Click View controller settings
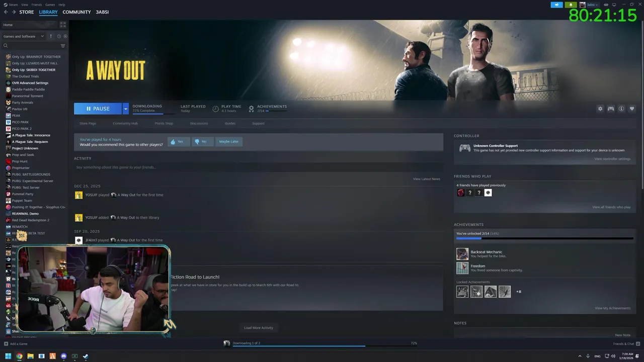This screenshot has width=644, height=362. 612,159
